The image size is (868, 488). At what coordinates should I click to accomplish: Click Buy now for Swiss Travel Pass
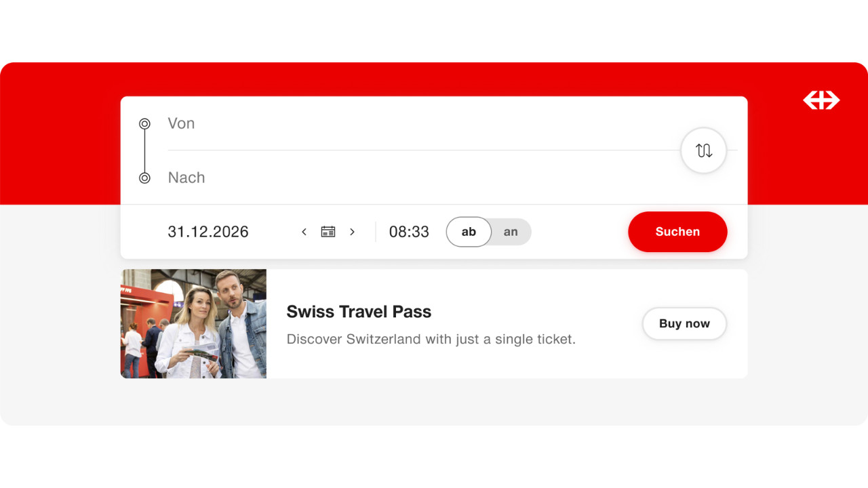tap(684, 324)
